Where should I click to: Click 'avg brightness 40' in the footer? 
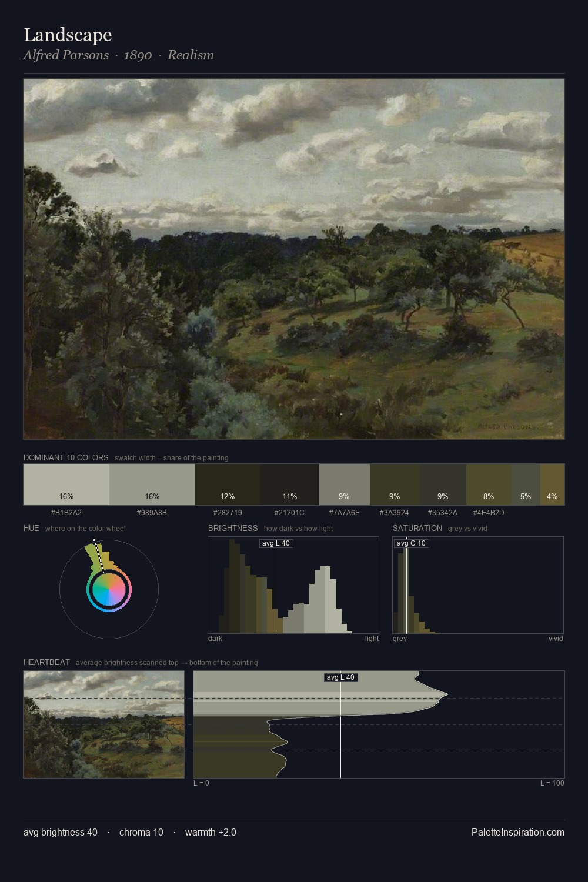[x=61, y=832]
